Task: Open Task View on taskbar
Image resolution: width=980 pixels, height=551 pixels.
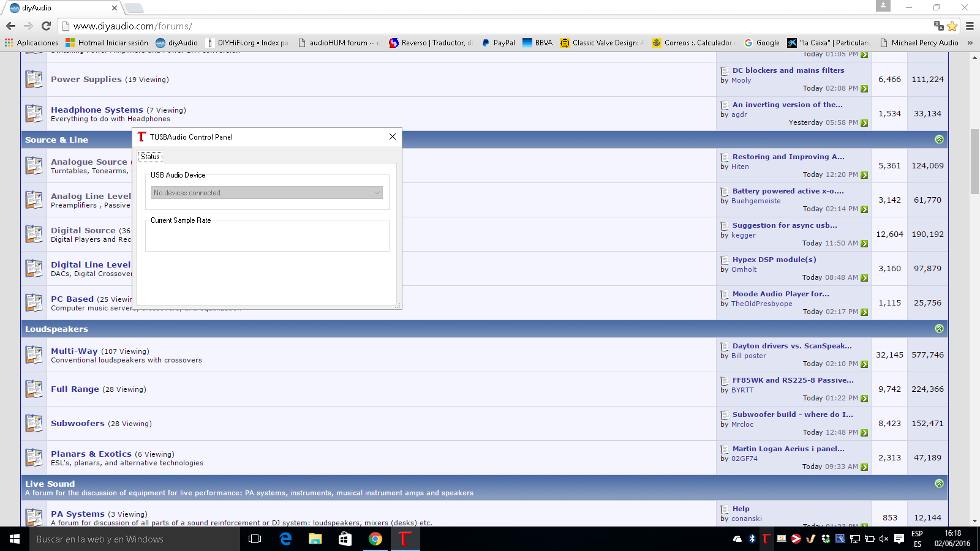Action: tap(255, 539)
